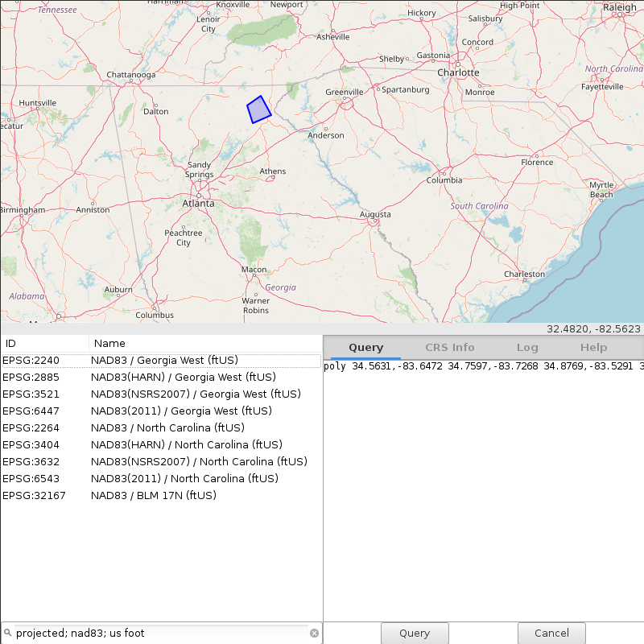Clear the search filter text
This screenshot has width=644, height=644.
[x=314, y=633]
